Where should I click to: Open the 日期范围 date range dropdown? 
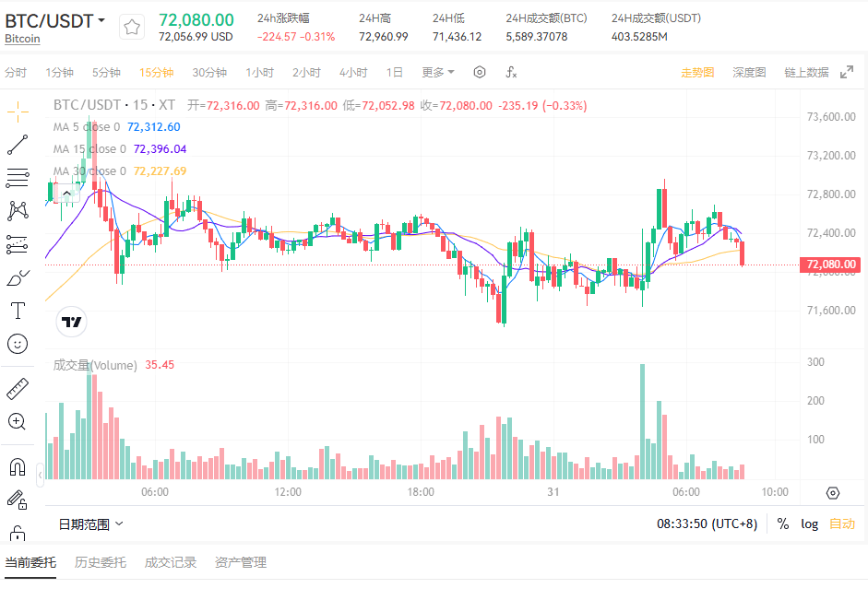tap(90, 524)
